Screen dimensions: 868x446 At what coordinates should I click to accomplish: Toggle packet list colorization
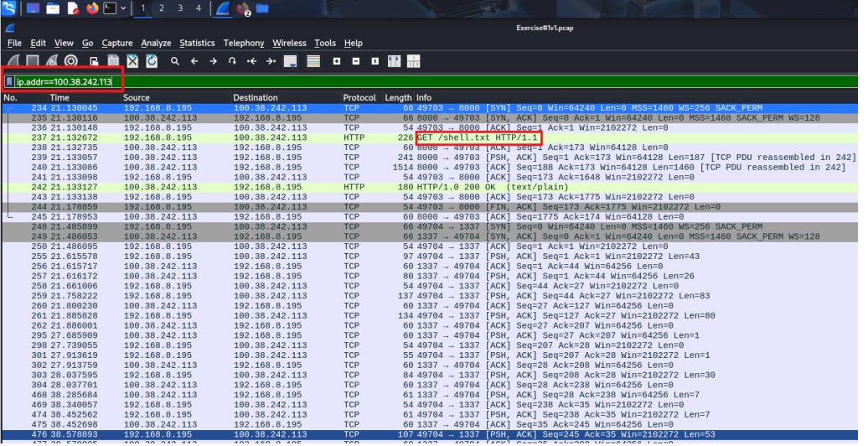tap(313, 61)
